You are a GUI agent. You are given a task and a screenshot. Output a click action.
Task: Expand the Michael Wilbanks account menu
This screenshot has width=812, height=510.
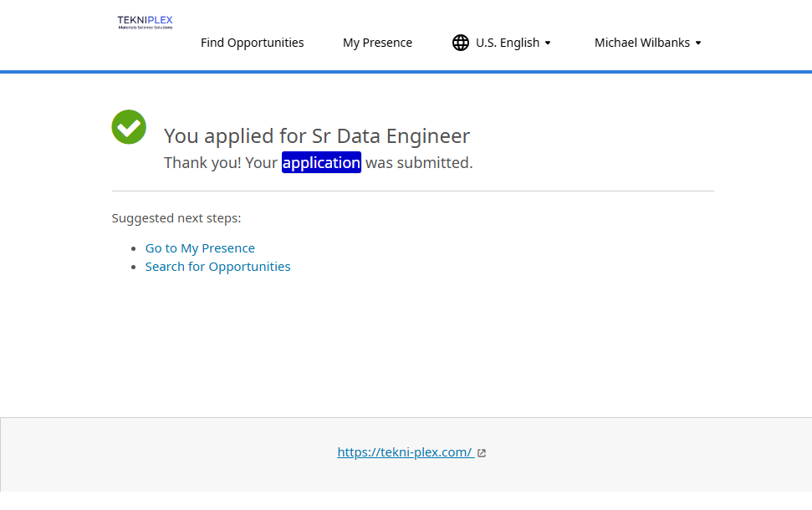(x=641, y=43)
